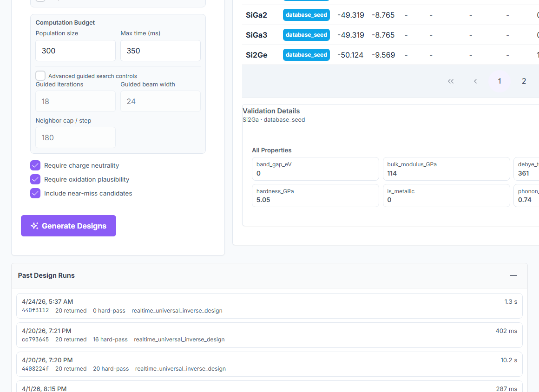This screenshot has width=539, height=392.
Task: Toggle Require charge neutrality checkbox
Action: 35,165
